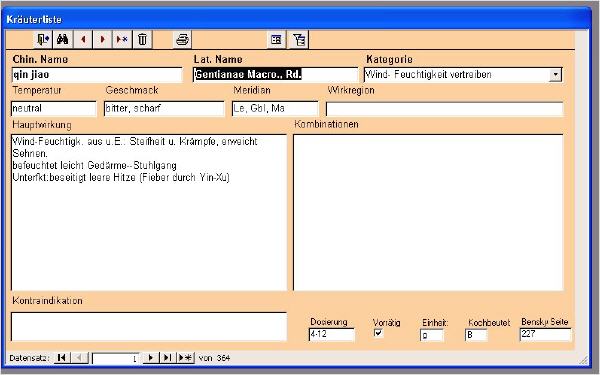
Task: Delete record using trash can icon
Action: pos(142,39)
